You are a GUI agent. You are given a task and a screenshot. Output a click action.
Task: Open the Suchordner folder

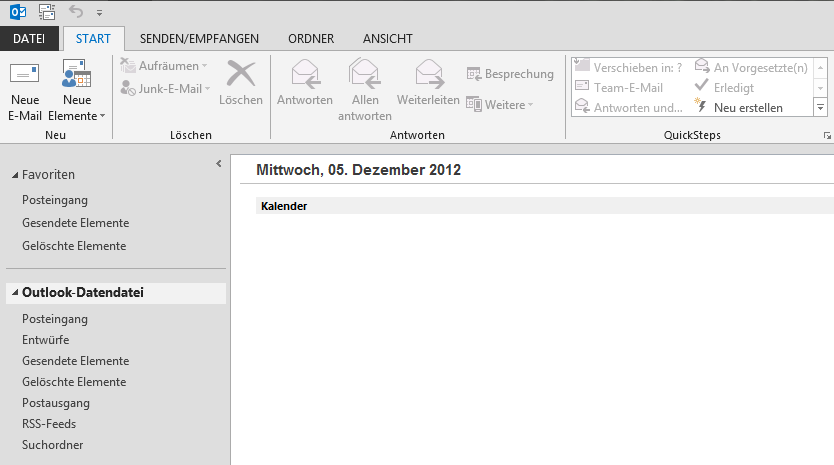click(x=53, y=445)
